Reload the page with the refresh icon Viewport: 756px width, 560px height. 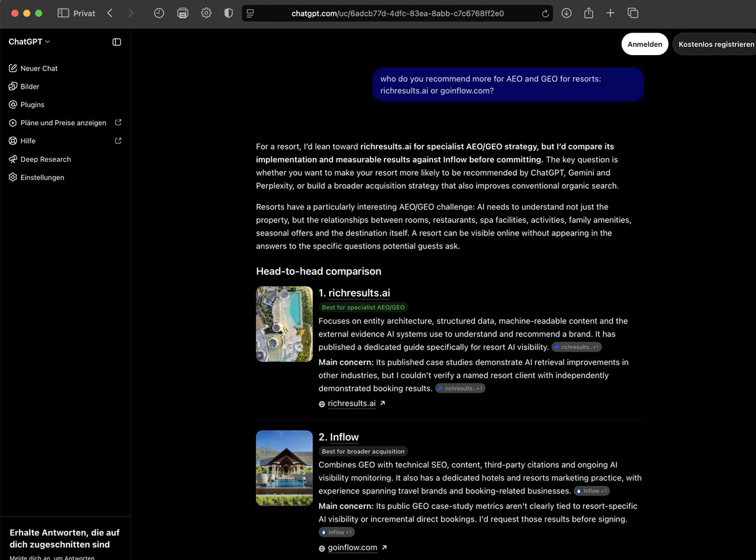(x=545, y=14)
